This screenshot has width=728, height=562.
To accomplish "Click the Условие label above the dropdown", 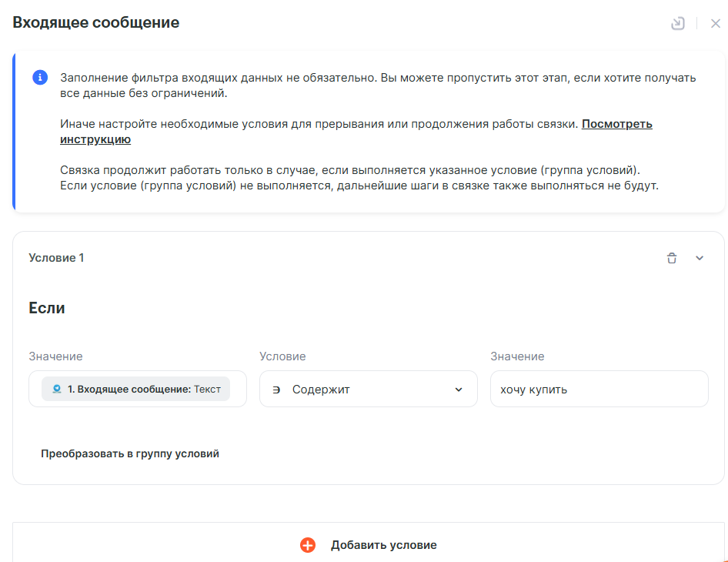I will [x=282, y=356].
